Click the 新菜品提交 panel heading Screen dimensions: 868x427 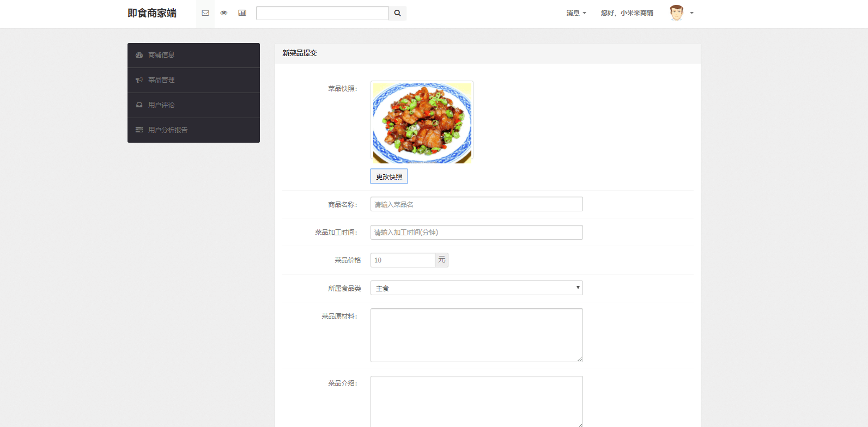pos(300,53)
